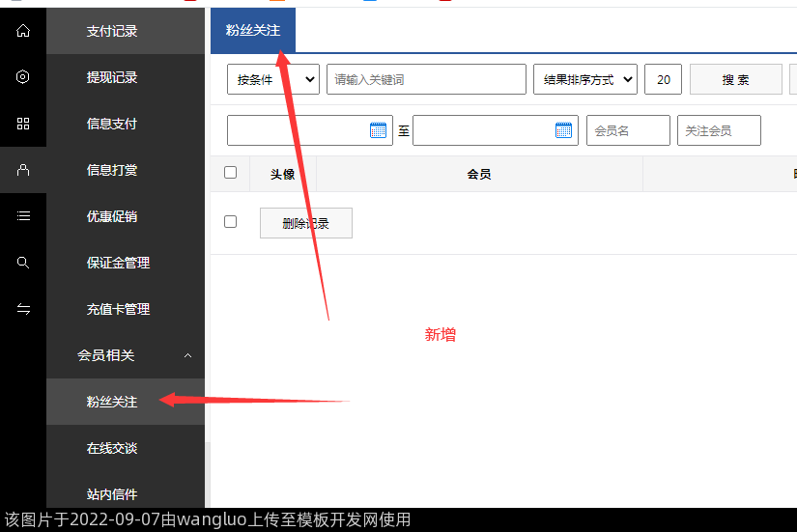Open the list lines icon in rail
797x532 pixels.
click(x=23, y=216)
